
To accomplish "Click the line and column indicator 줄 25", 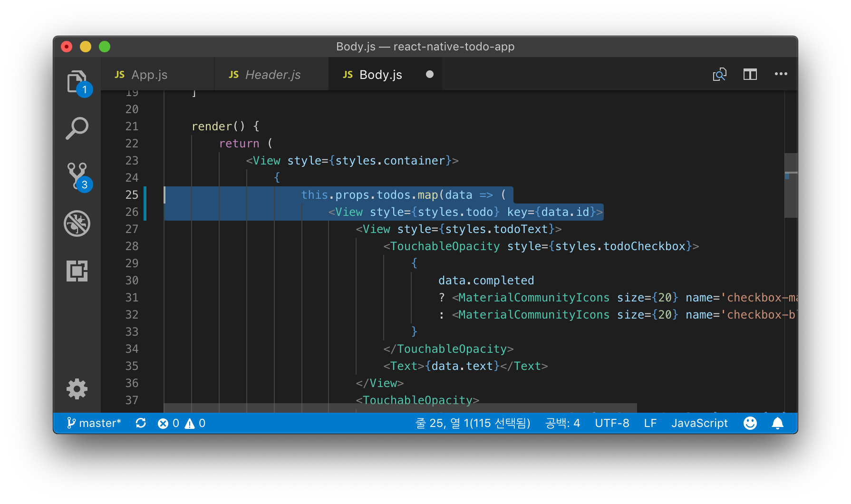I will pyautogui.click(x=473, y=423).
